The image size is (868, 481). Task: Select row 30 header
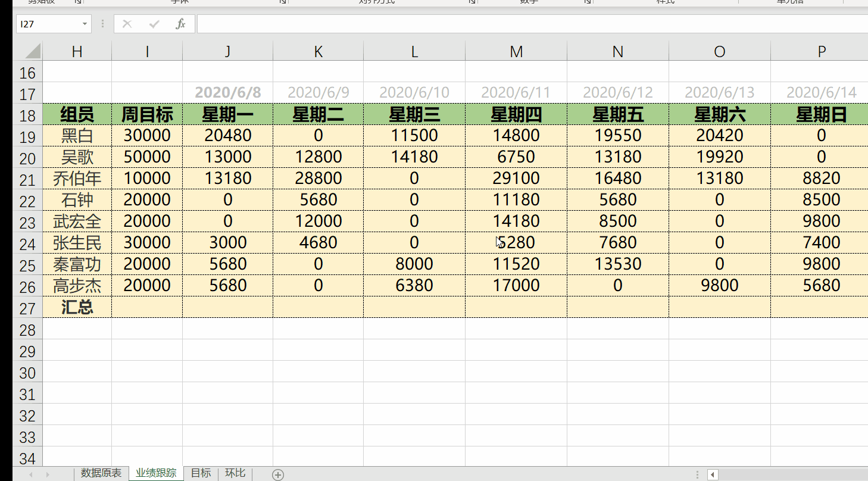(27, 371)
